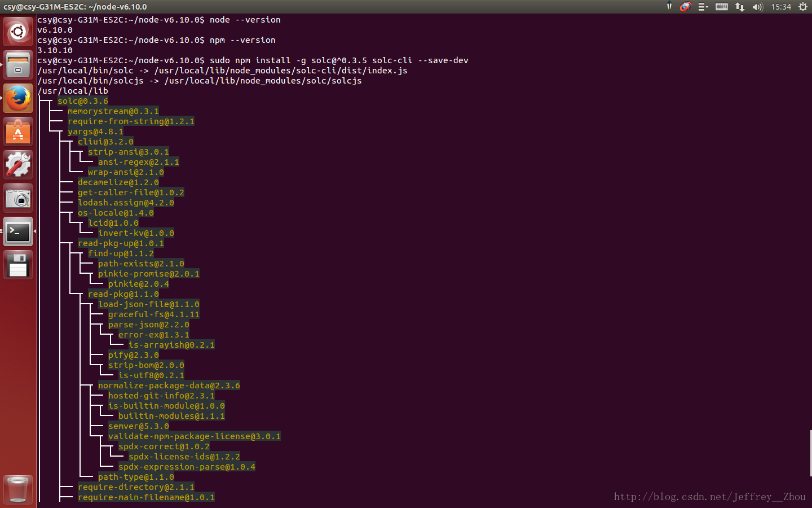This screenshot has height=508, width=812.
Task: Click the floppy disk launcher icon
Action: pyautogui.click(x=18, y=264)
